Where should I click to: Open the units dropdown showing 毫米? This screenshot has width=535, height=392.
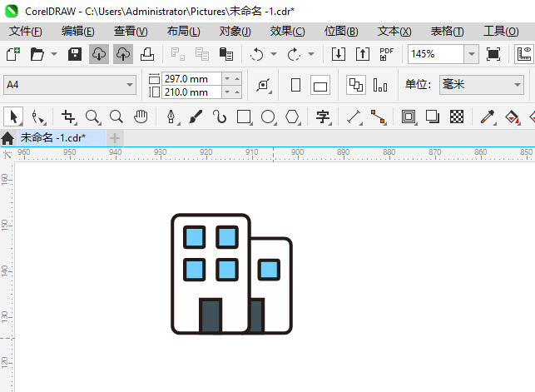(x=482, y=85)
